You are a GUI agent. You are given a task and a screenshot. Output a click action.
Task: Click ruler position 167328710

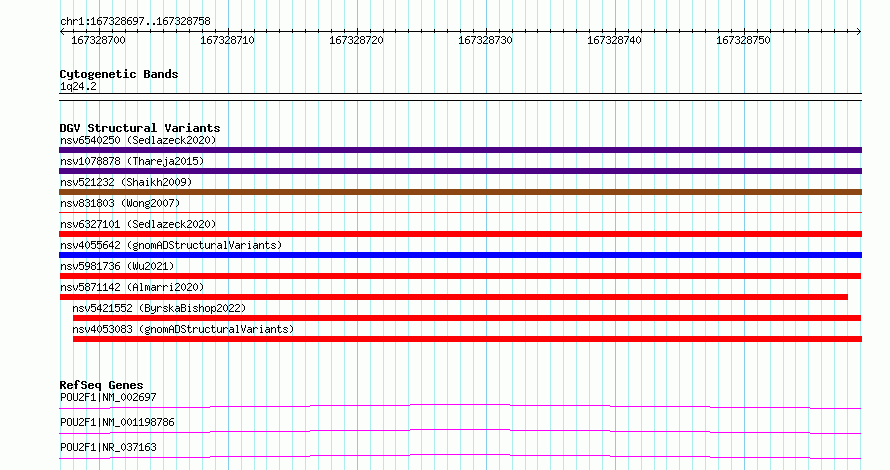point(227,40)
